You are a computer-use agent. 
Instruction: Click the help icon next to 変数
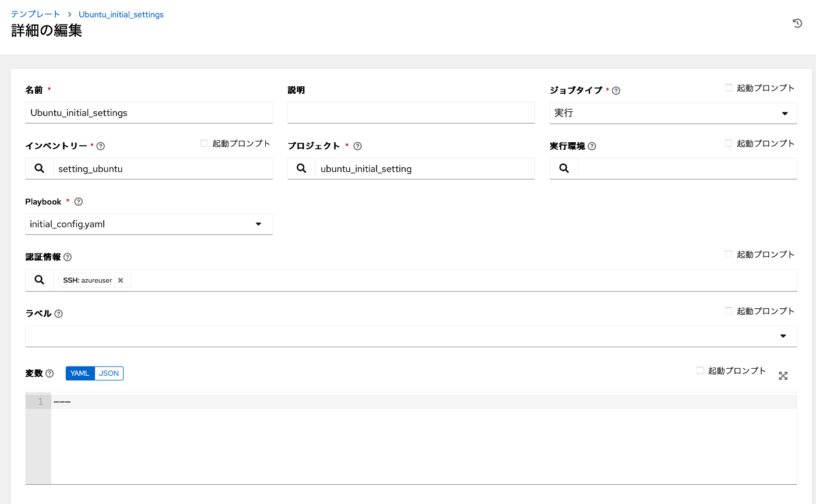pos(50,373)
